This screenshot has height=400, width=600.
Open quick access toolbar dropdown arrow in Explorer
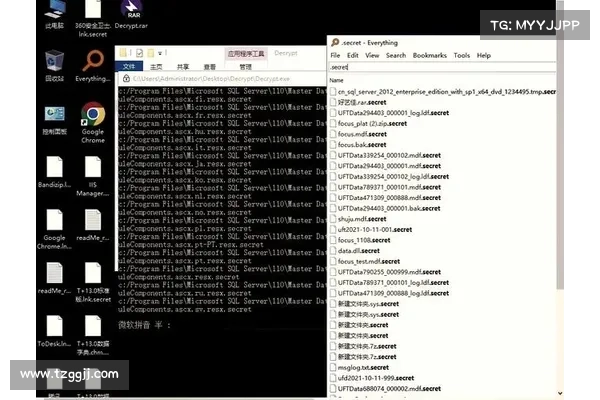(160, 53)
